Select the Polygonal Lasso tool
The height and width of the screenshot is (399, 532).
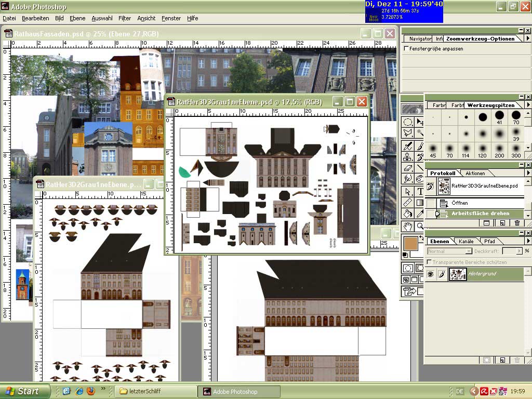pyautogui.click(x=407, y=133)
